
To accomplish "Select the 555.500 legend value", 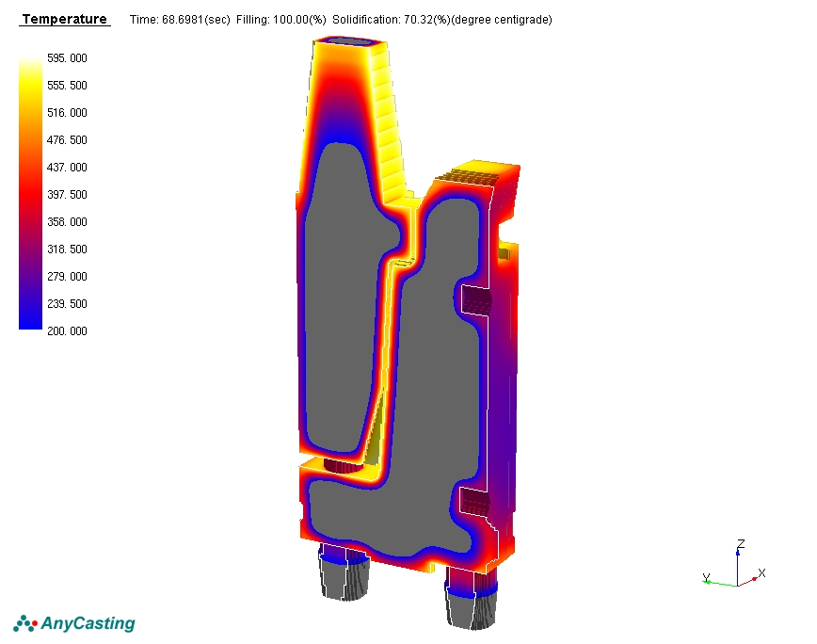I will coord(67,86).
